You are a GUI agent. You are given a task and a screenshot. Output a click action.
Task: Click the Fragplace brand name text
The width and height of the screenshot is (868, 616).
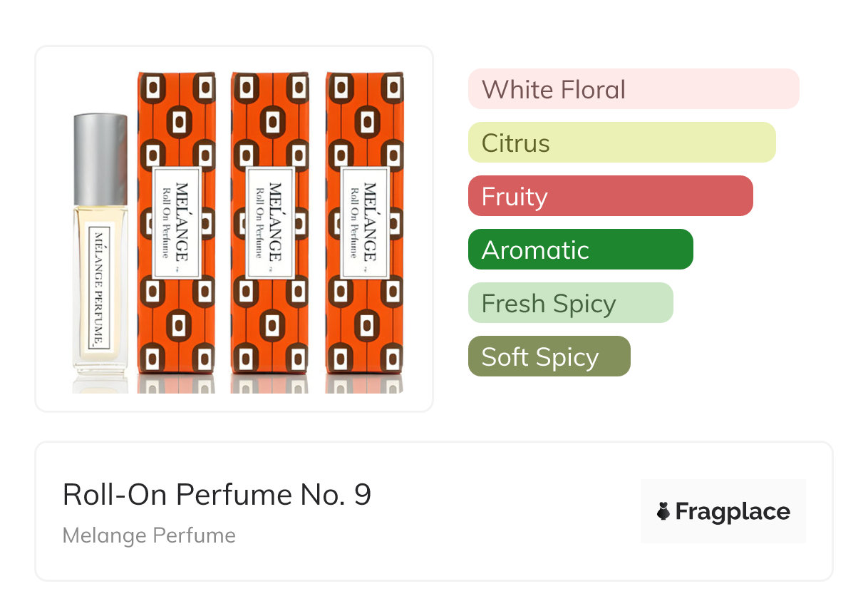(x=733, y=511)
